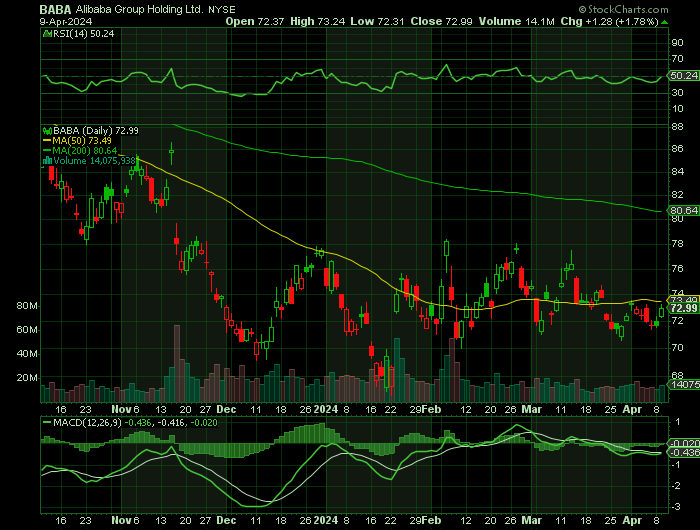Click the 80.64 MA(200) tag on the price axis

[x=684, y=210]
